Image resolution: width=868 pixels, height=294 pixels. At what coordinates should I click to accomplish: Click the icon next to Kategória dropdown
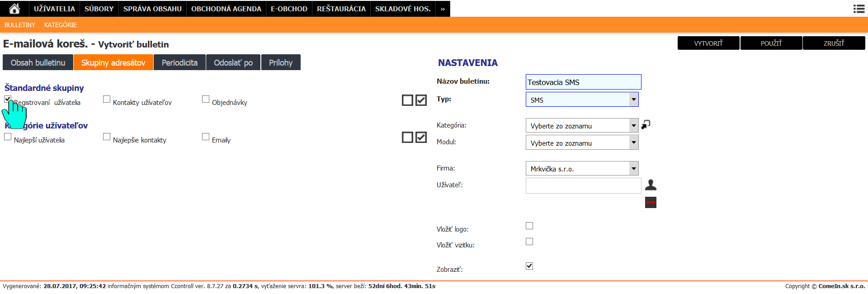point(646,124)
